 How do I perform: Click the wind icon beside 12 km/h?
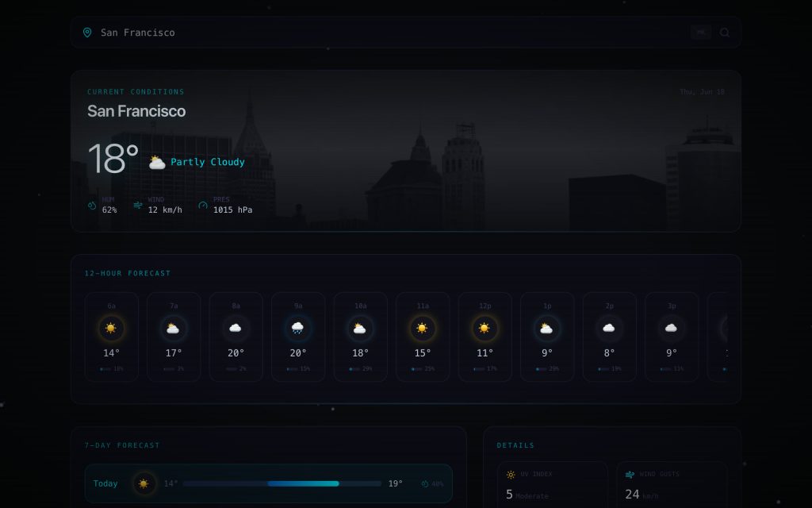tap(138, 206)
